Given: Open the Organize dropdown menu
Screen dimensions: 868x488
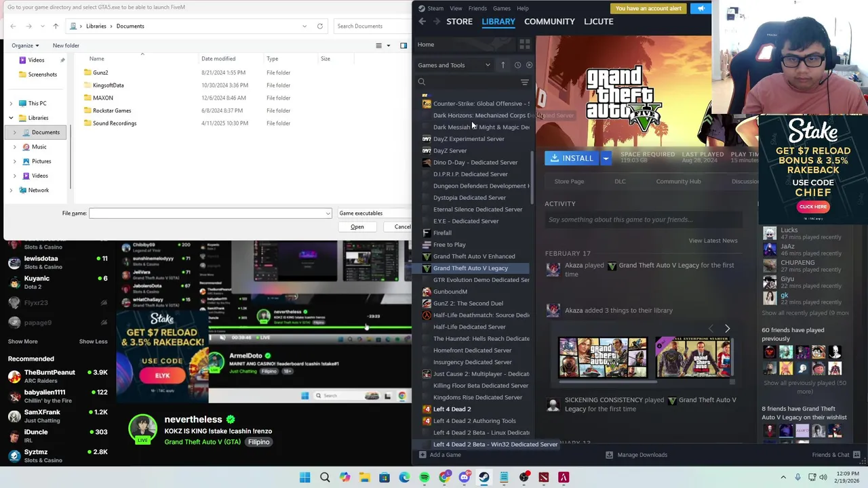Looking at the screenshot, I should coord(25,45).
